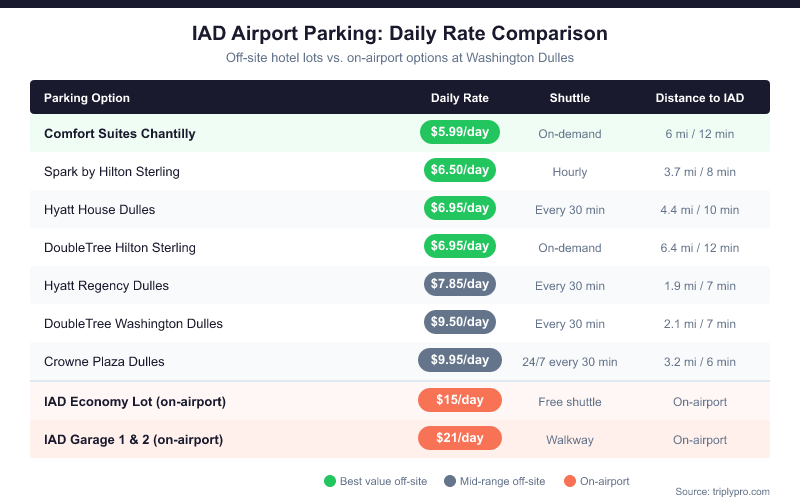Click the IAD Airport Parking chart title

[x=400, y=34]
